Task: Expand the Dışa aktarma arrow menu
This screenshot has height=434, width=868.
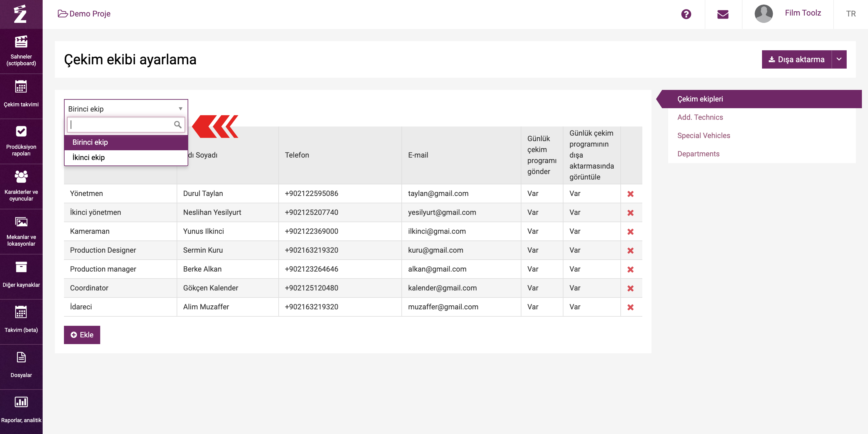Action: coord(839,59)
